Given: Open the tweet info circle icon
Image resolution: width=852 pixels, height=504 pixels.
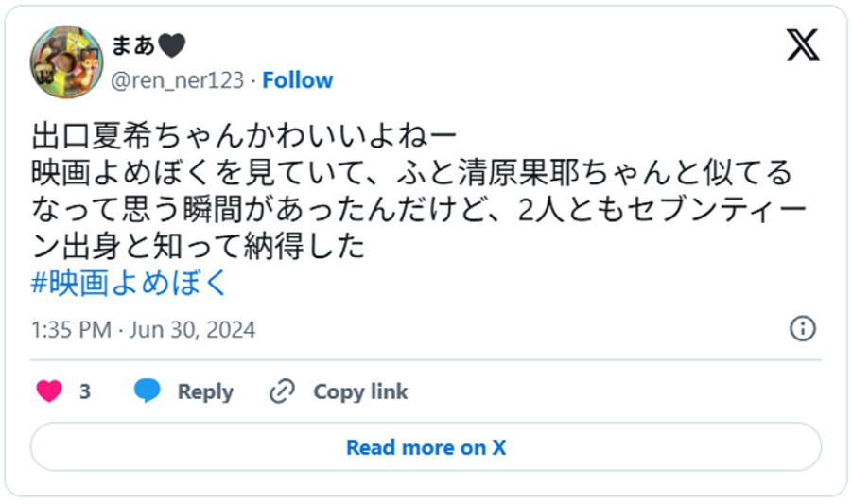Looking at the screenshot, I should [802, 329].
